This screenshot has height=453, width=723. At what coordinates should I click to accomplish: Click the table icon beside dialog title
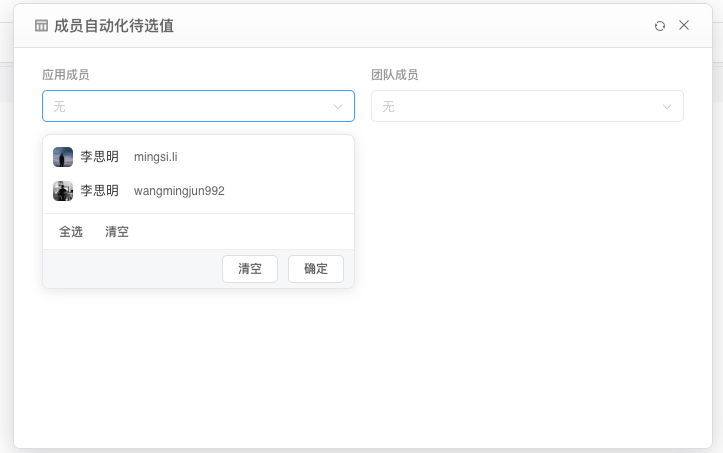click(41, 26)
